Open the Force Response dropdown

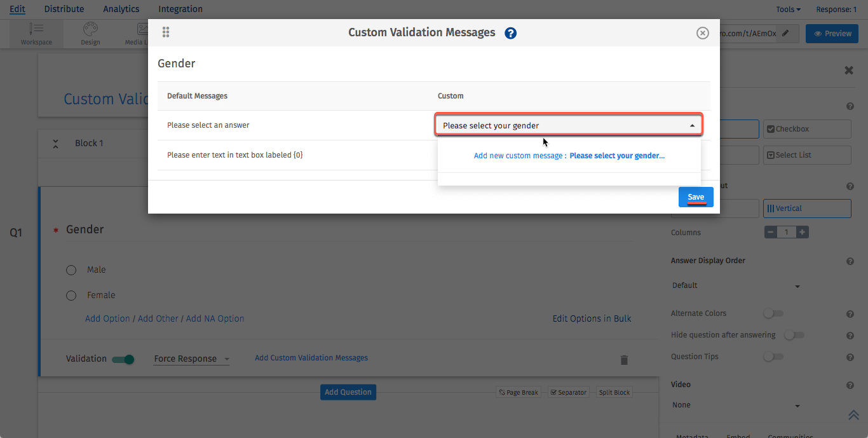(x=191, y=359)
